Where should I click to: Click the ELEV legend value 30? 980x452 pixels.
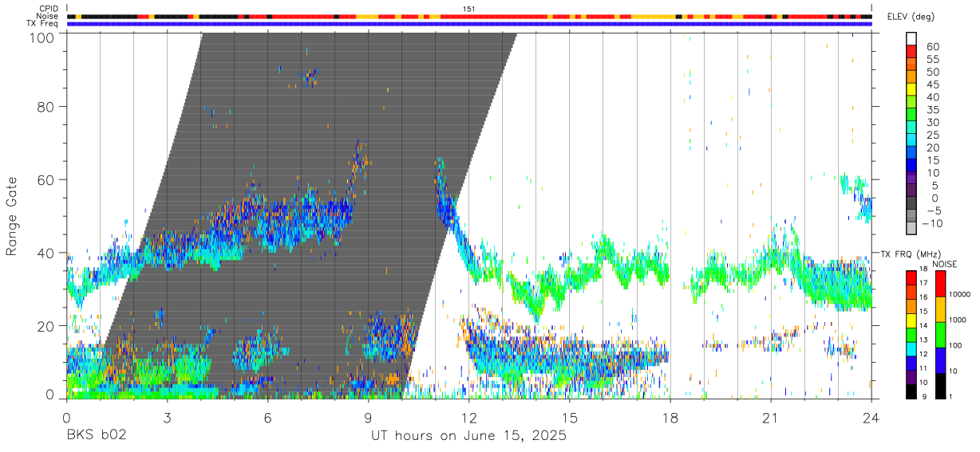click(x=932, y=122)
